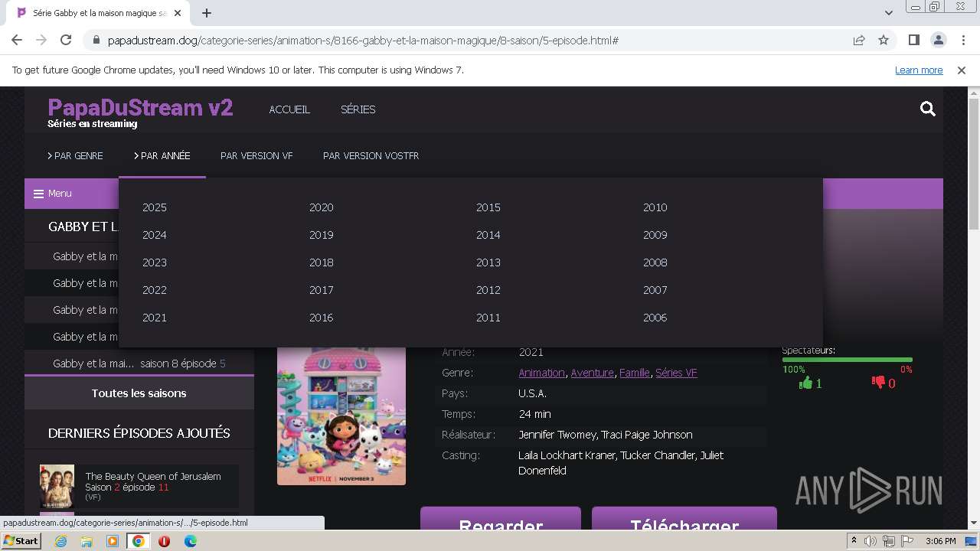Image resolution: width=980 pixels, height=551 pixels.
Task: Expand the PAR GENRE menu
Action: [75, 155]
